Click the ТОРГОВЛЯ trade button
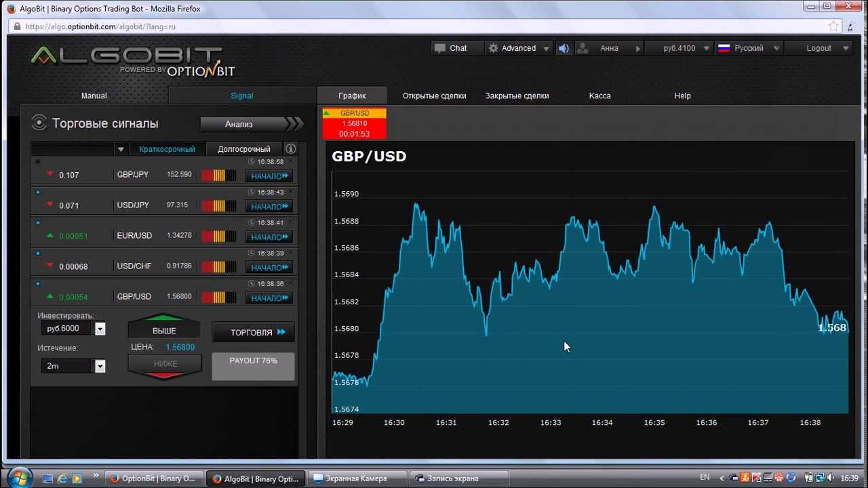The height and width of the screenshot is (488, 868). [254, 332]
